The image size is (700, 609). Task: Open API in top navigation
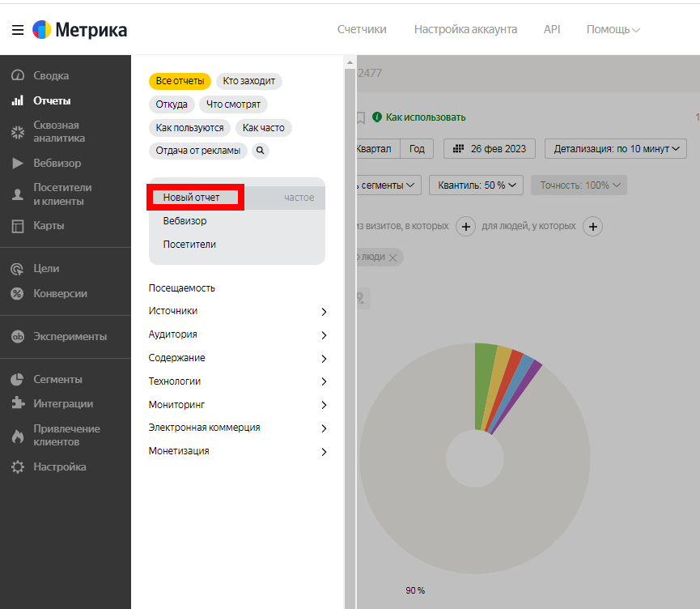[x=552, y=29]
